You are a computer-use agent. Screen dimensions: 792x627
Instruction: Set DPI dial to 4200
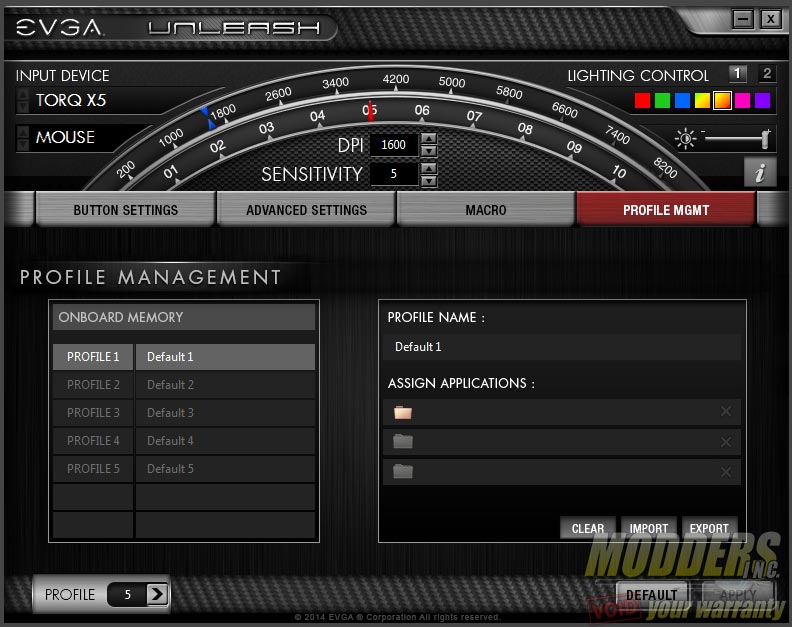(395, 79)
